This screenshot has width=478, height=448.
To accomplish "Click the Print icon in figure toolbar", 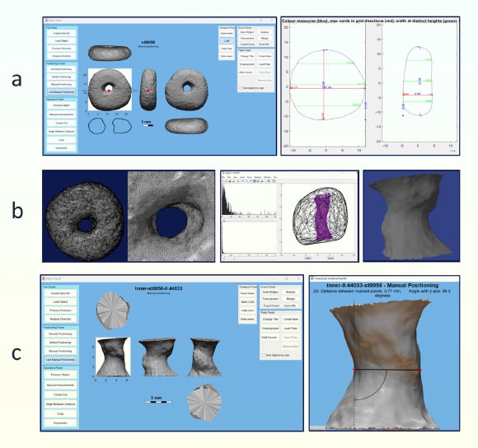I will click(233, 181).
